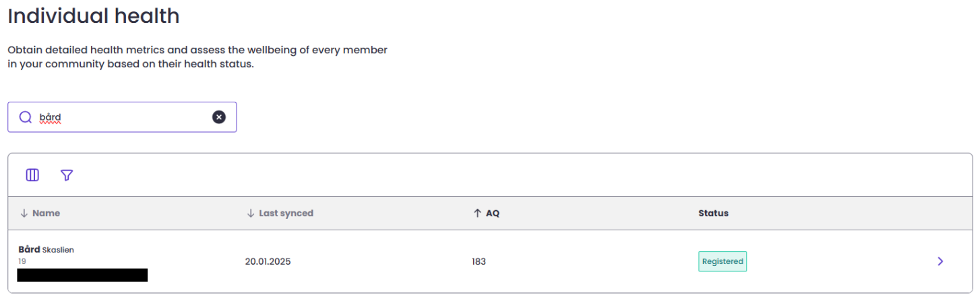Click the Individual health page heading
The image size is (980, 301).
(94, 15)
